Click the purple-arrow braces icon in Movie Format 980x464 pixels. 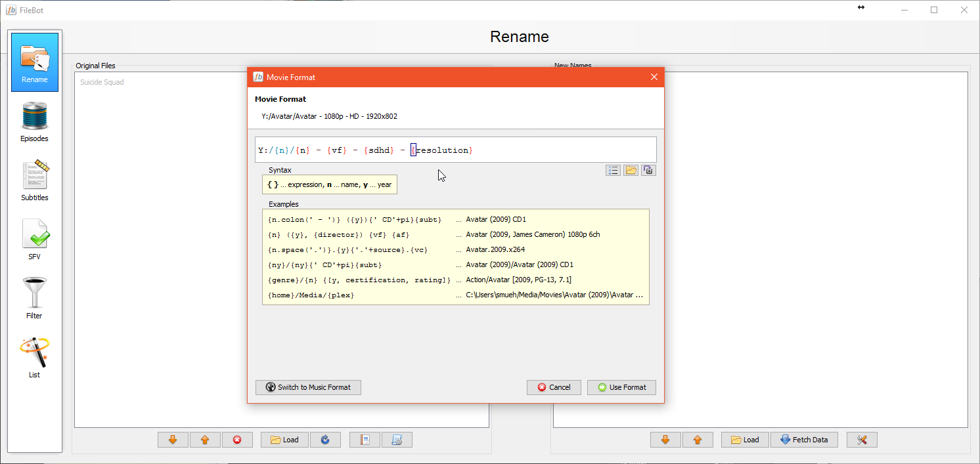click(x=649, y=171)
